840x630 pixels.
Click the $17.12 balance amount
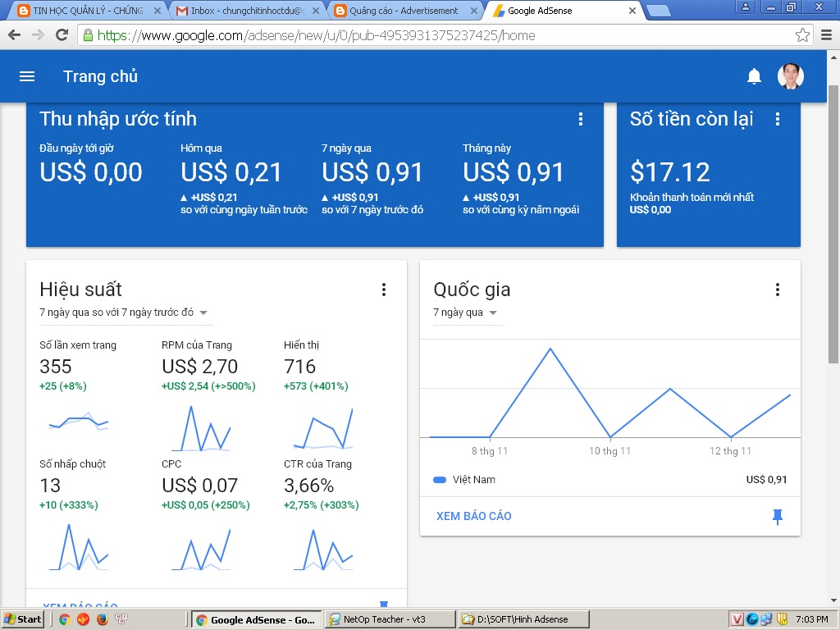pyautogui.click(x=669, y=172)
